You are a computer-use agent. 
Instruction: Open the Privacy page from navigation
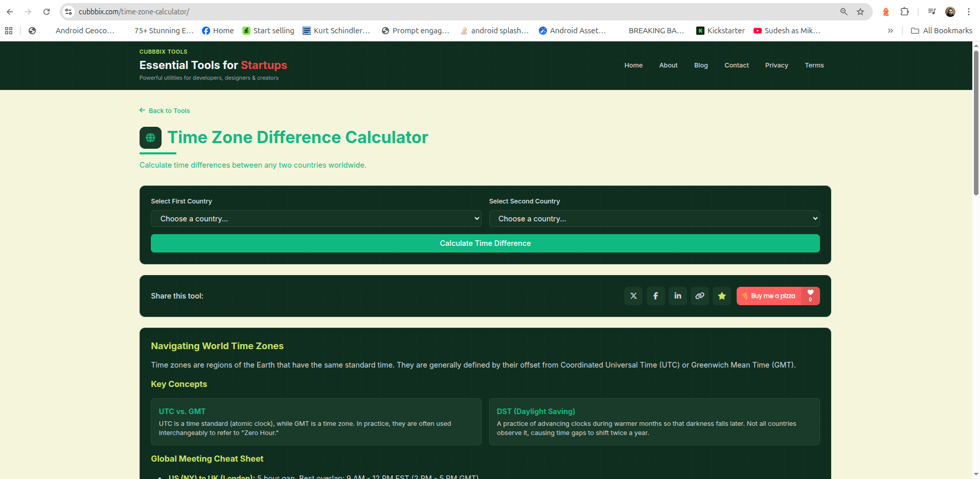[x=777, y=65]
